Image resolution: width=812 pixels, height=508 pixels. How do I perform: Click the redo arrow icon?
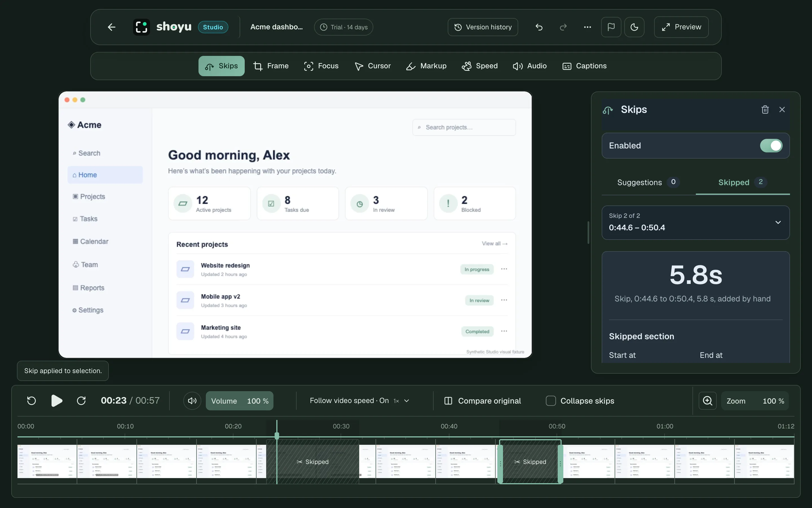563,27
